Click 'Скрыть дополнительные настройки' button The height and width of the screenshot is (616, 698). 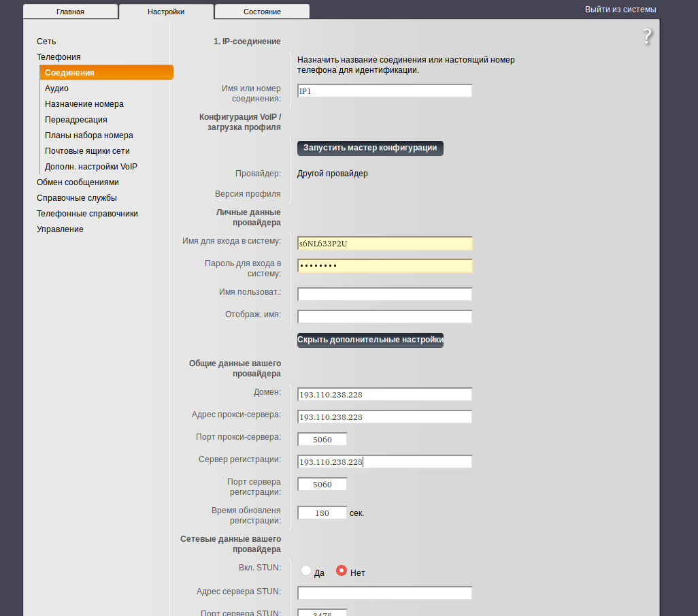(x=370, y=340)
